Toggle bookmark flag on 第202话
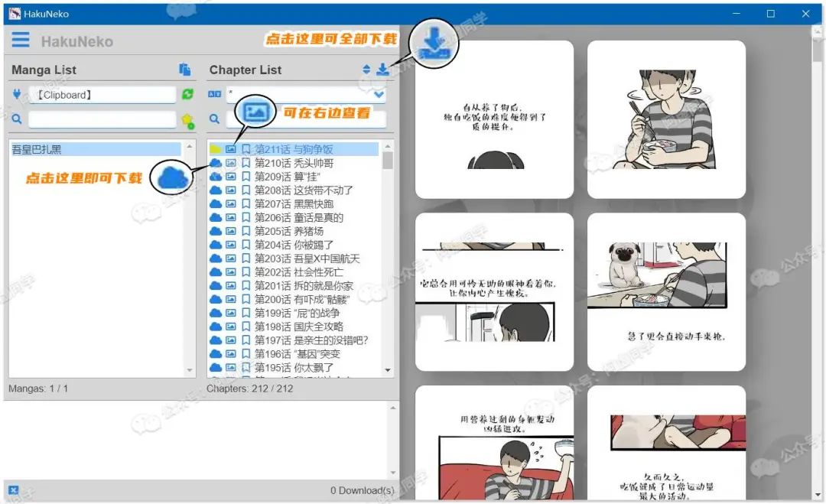Viewport: 826px width, 504px height. (246, 272)
